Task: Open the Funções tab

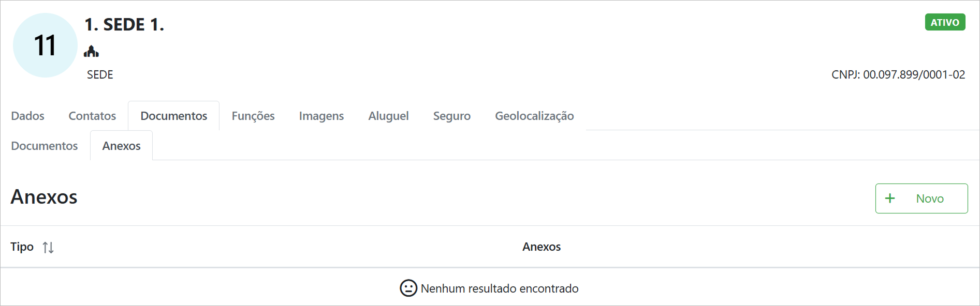Action: tap(253, 116)
